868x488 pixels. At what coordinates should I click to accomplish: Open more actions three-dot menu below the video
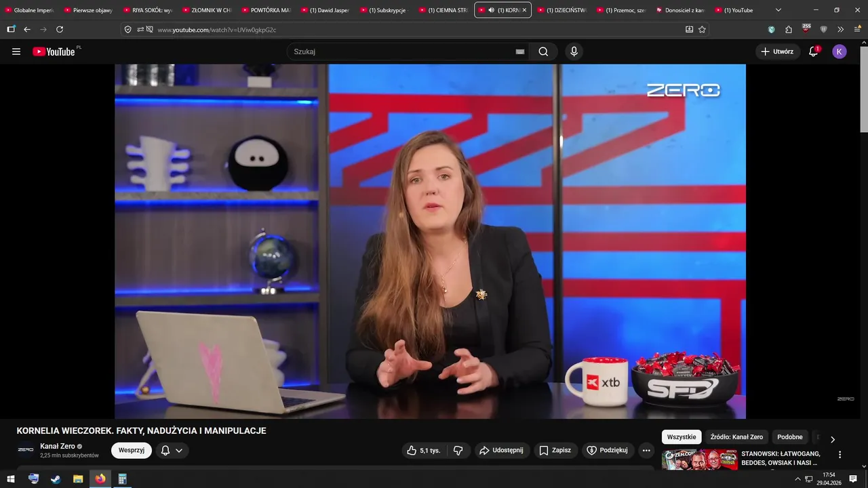coord(646,450)
